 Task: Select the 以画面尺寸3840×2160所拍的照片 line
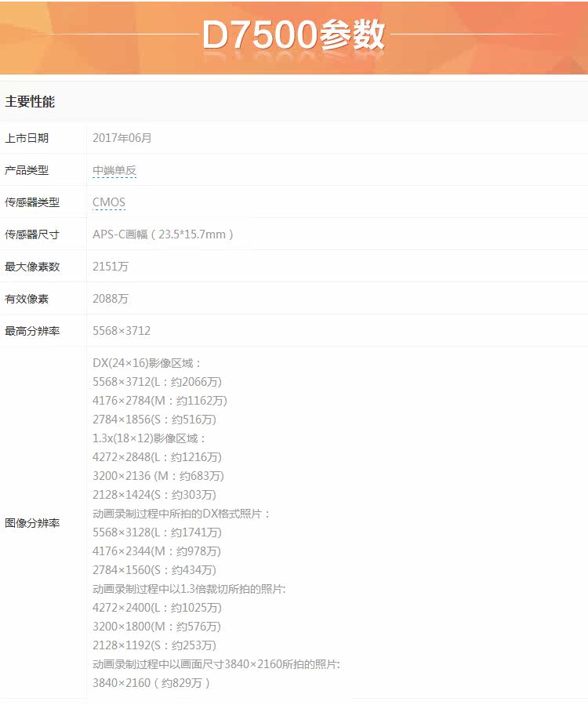(x=216, y=664)
